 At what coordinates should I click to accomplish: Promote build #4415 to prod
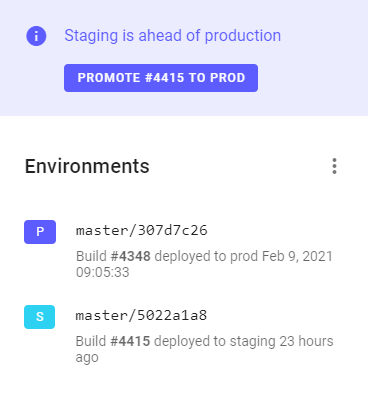161,78
